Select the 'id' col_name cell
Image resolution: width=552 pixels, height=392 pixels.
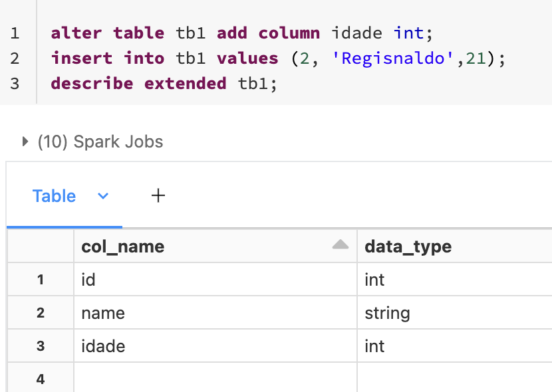pos(215,280)
